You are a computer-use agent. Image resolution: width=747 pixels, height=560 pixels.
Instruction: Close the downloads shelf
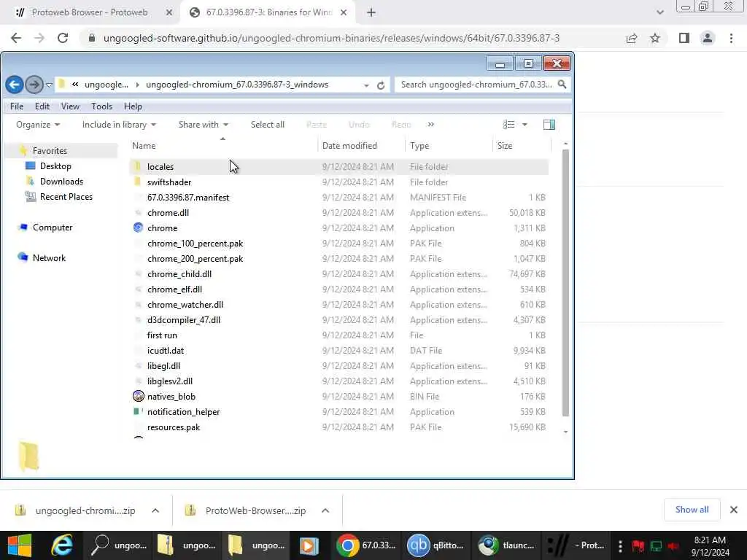click(734, 510)
